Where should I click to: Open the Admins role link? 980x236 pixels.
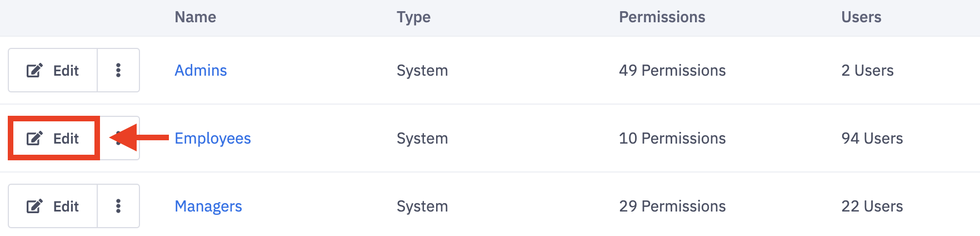[x=201, y=71]
